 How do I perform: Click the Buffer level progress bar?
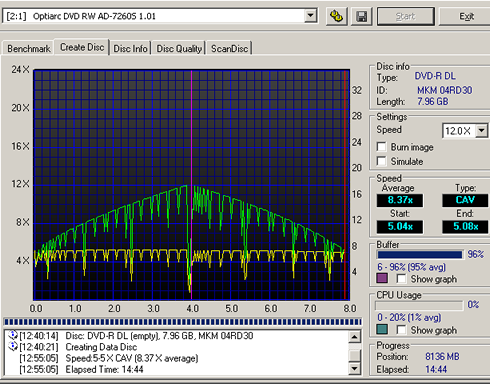coord(420,255)
